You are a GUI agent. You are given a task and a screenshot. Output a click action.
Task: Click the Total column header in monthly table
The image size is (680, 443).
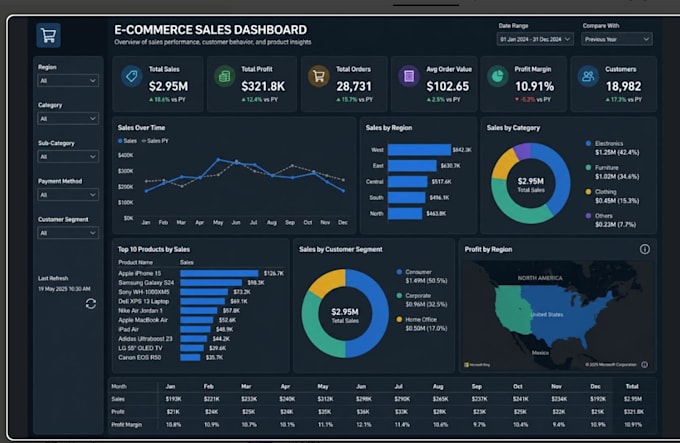click(632, 386)
